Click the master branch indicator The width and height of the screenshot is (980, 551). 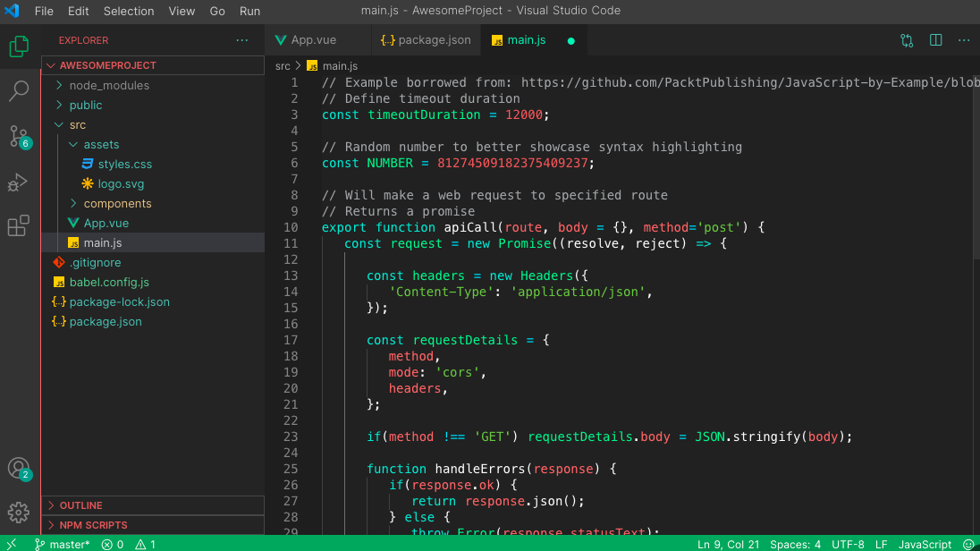click(62, 544)
